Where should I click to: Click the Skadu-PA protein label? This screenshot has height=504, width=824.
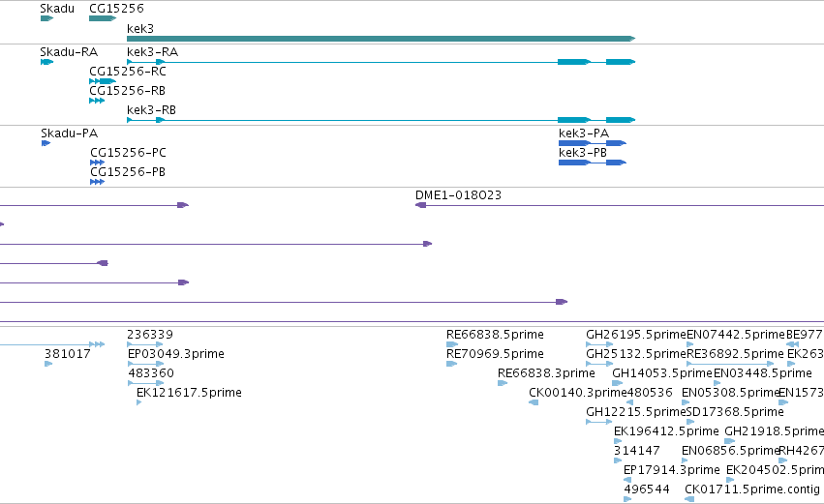(x=70, y=133)
